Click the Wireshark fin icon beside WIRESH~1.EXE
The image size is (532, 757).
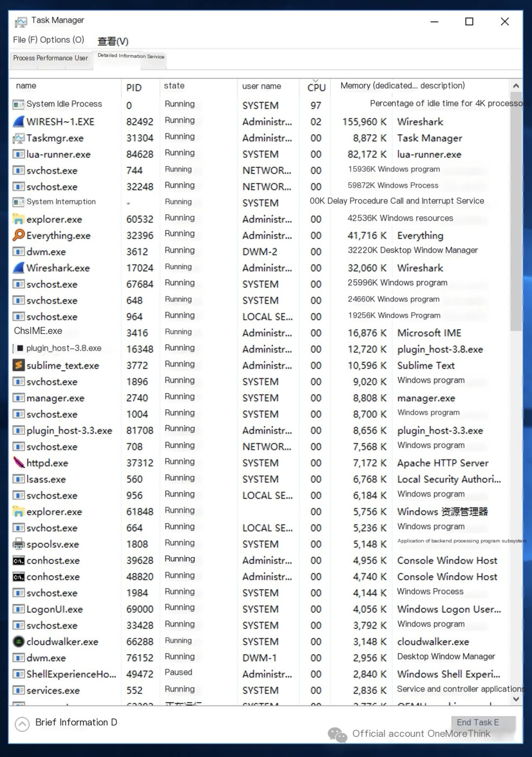pyautogui.click(x=18, y=121)
